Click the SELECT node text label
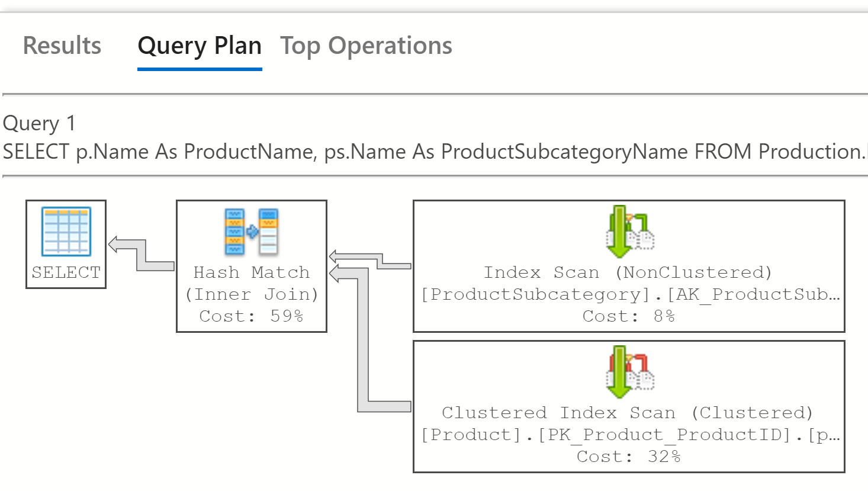The width and height of the screenshot is (868, 491). tap(66, 272)
